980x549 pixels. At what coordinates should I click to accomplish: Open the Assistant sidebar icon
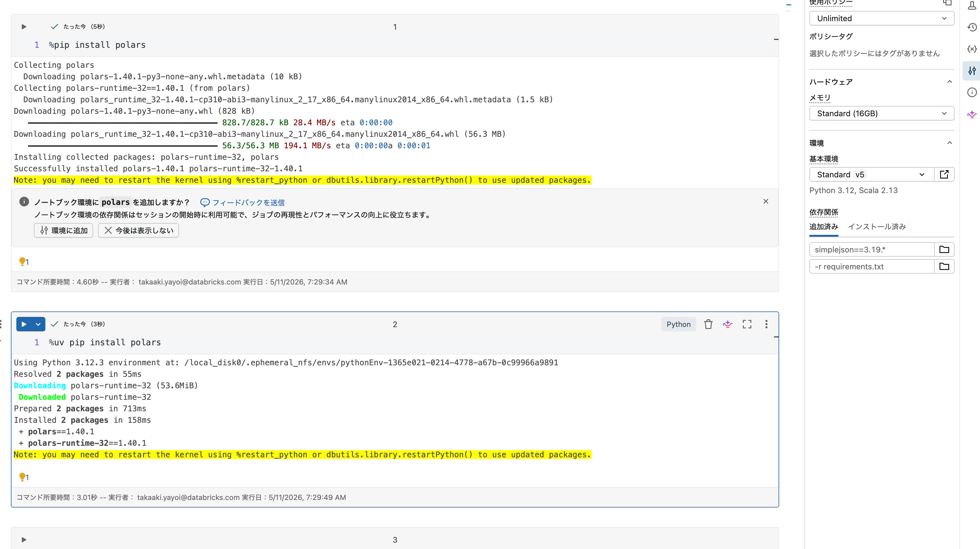[972, 114]
